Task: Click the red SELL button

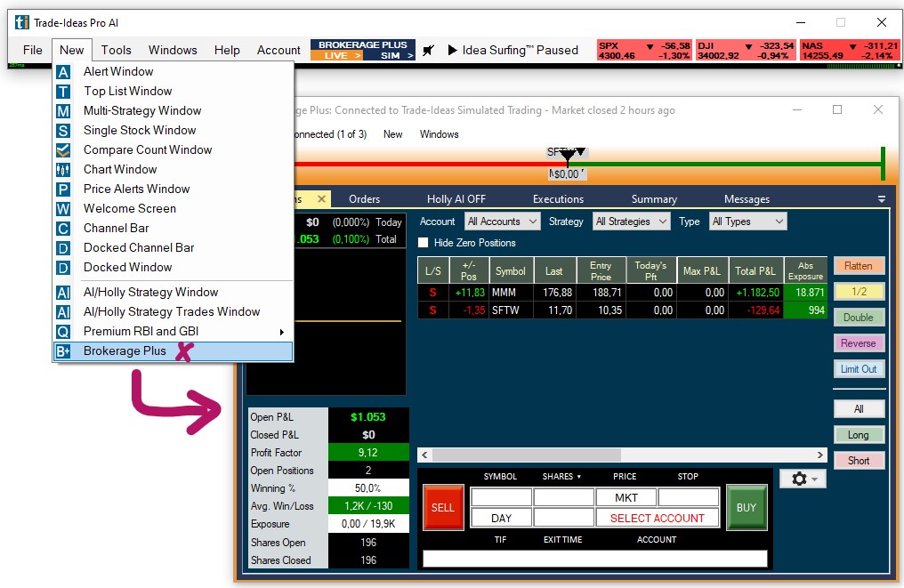Action: click(443, 507)
